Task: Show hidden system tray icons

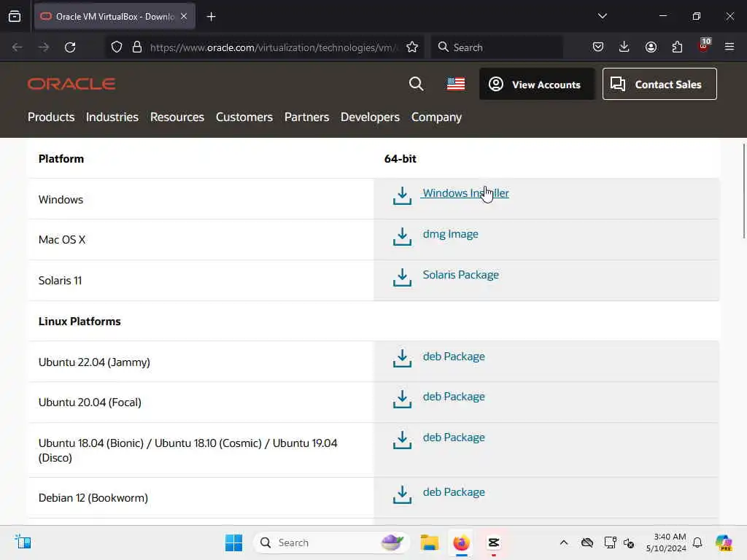Action: [x=564, y=542]
